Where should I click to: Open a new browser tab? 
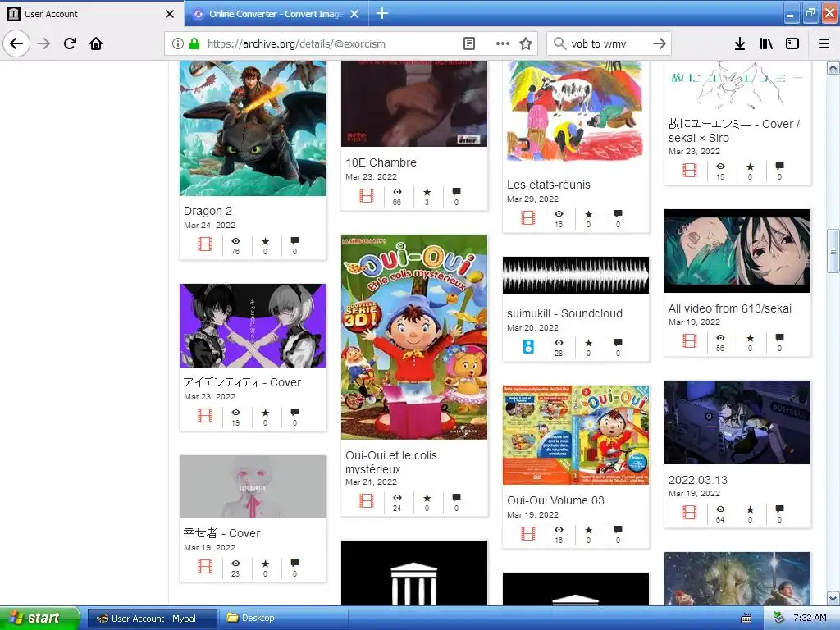click(x=382, y=13)
